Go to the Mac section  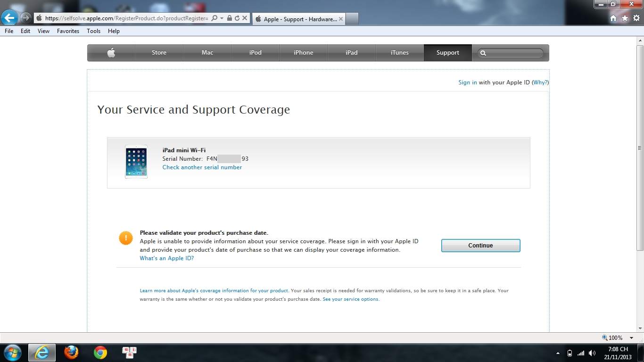207,53
